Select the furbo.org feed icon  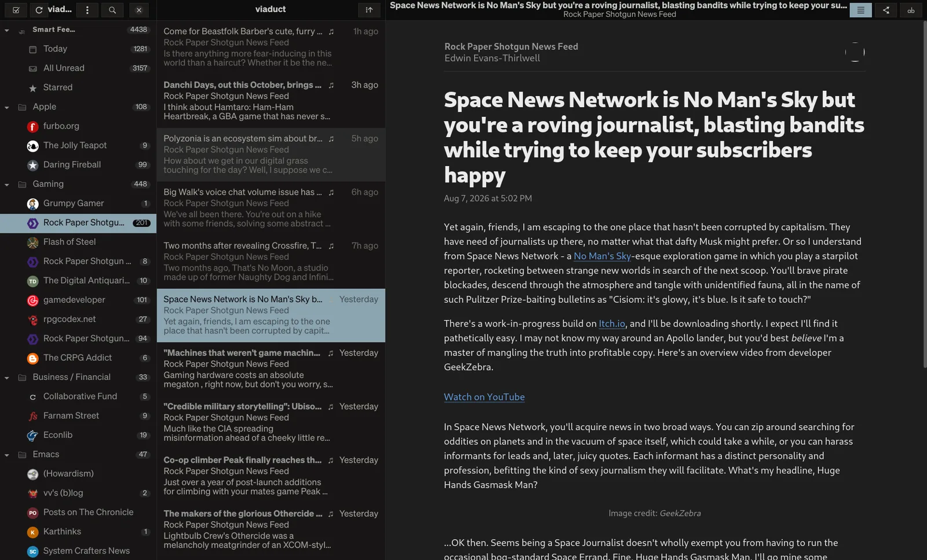point(33,126)
